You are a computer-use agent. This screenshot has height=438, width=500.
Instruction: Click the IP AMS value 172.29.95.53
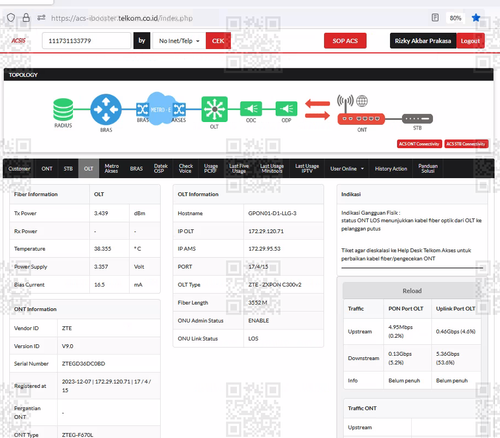(264, 249)
